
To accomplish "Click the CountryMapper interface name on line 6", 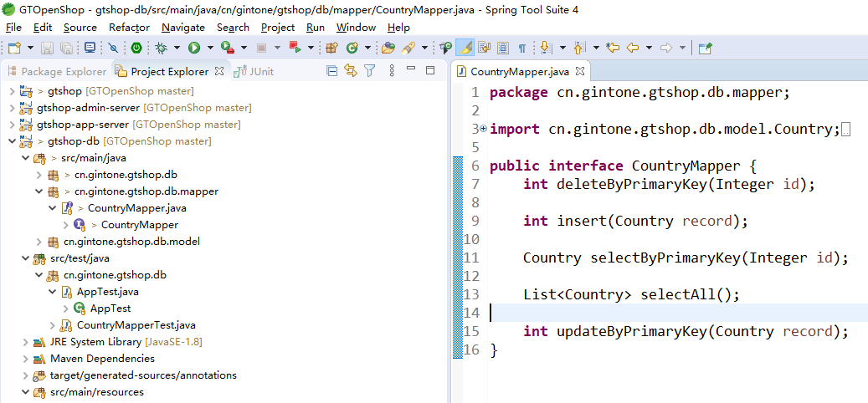I will point(686,166).
